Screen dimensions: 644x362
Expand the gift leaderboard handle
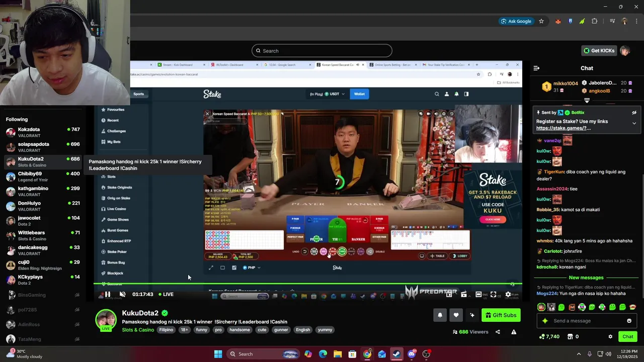587,101
